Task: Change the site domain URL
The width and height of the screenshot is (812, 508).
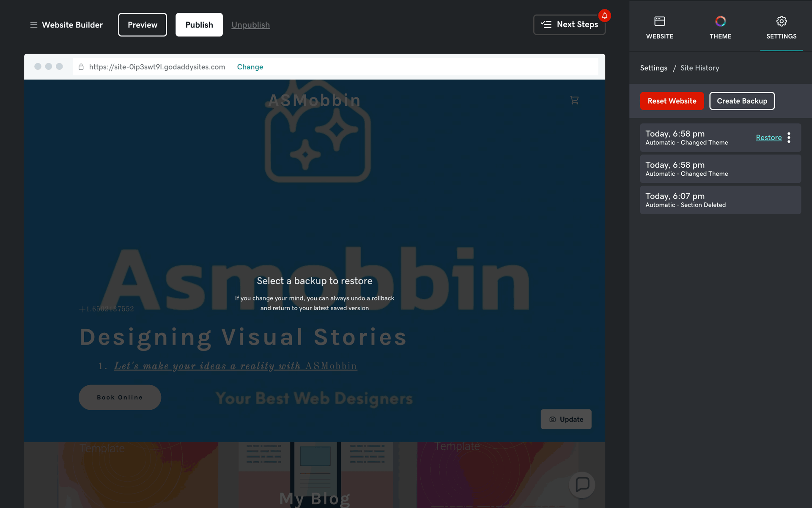Action: [x=250, y=67]
